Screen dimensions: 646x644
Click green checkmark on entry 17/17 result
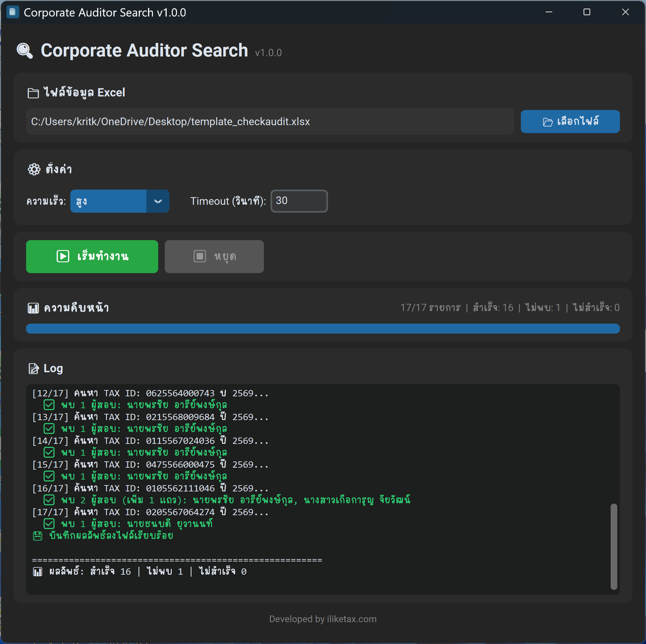pos(49,524)
